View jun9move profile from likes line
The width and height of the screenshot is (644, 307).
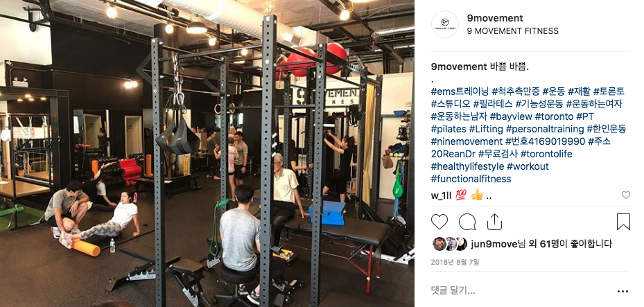click(x=494, y=244)
